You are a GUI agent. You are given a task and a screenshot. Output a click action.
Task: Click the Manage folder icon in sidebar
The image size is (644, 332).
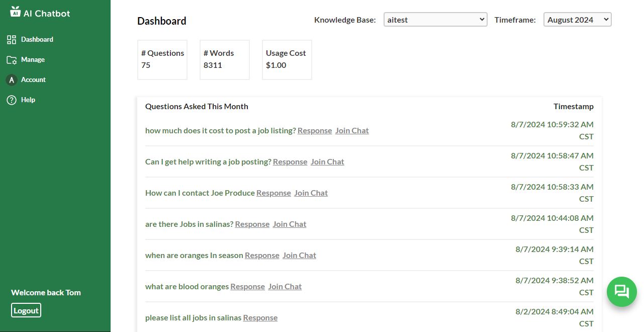12,60
